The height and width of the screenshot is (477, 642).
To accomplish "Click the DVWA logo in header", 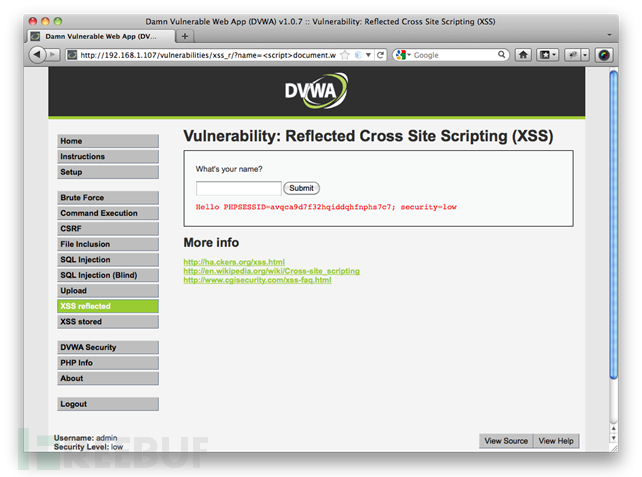I will tap(316, 91).
